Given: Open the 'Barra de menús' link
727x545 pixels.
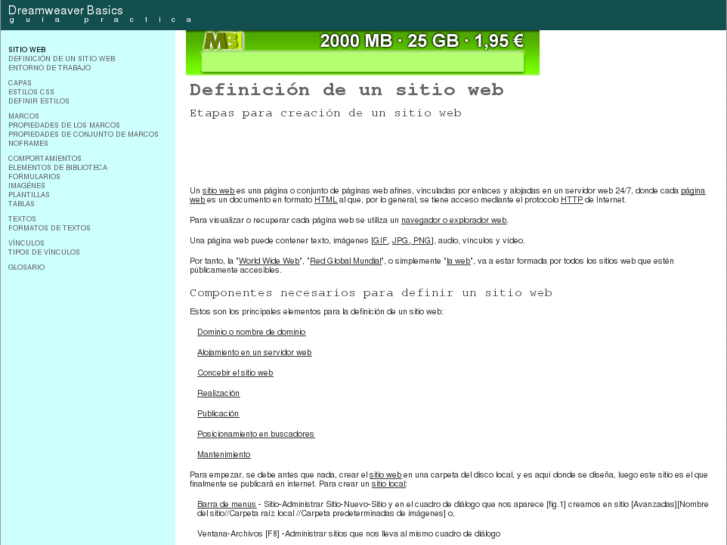Looking at the screenshot, I should (226, 505).
